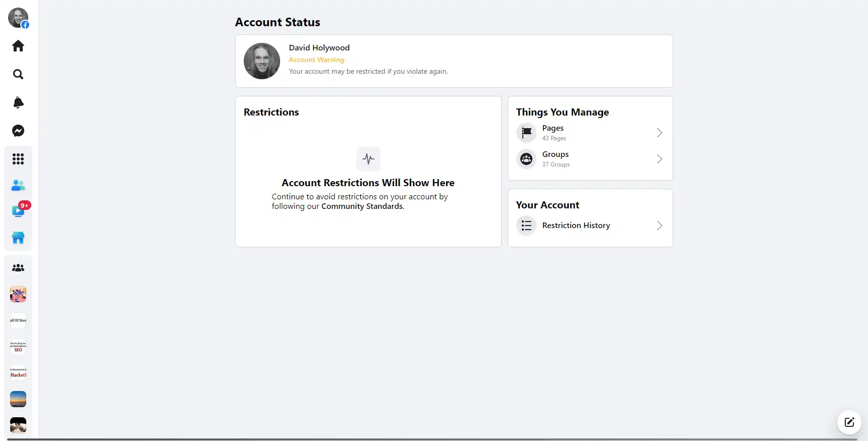Open the nine-dot menu grid
Image resolution: width=868 pixels, height=441 pixels.
click(18, 159)
